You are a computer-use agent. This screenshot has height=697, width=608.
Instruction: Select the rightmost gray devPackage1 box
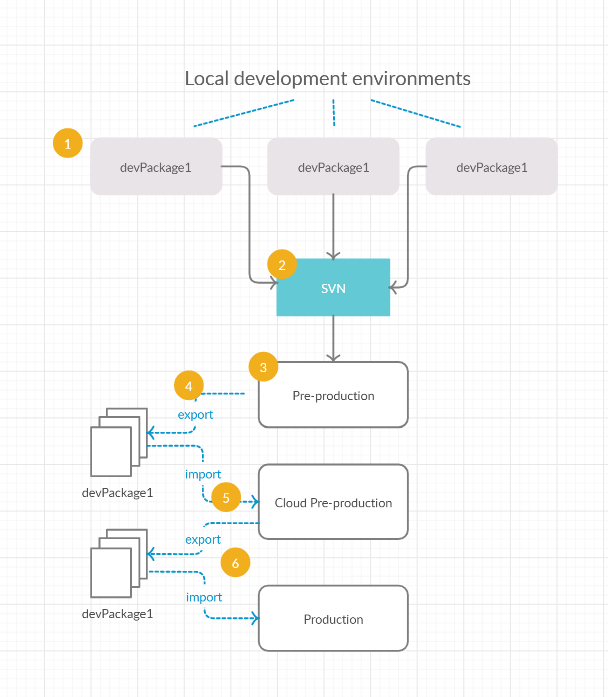pos(492,166)
